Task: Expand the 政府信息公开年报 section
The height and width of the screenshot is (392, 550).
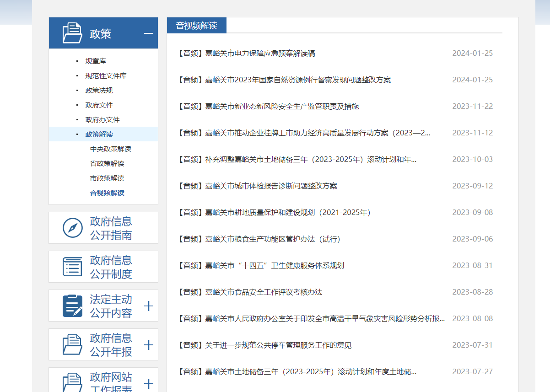Action: [148, 345]
